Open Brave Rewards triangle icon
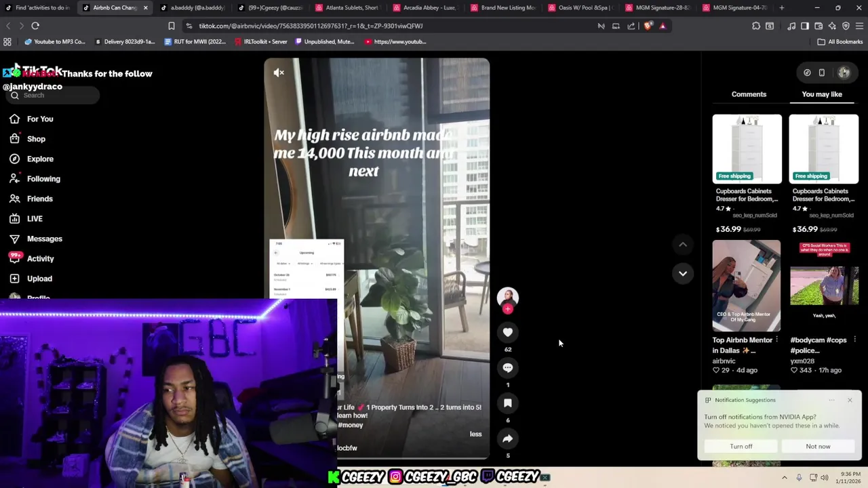Viewport: 868px width, 488px height. 663,26
